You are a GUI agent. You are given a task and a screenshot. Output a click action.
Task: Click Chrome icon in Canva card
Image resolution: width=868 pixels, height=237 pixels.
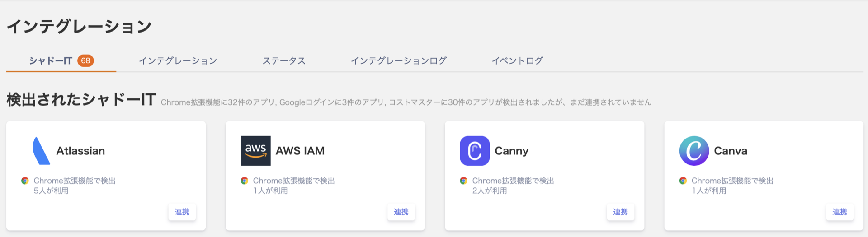pos(683,181)
